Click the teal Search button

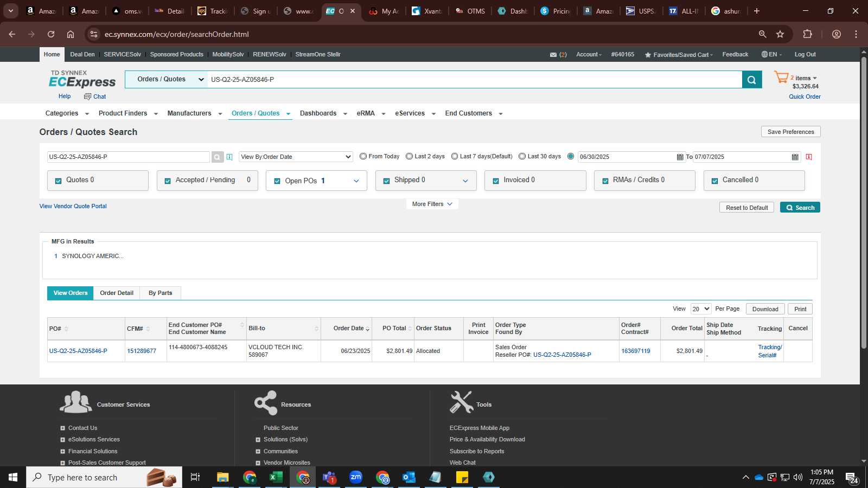coord(800,208)
